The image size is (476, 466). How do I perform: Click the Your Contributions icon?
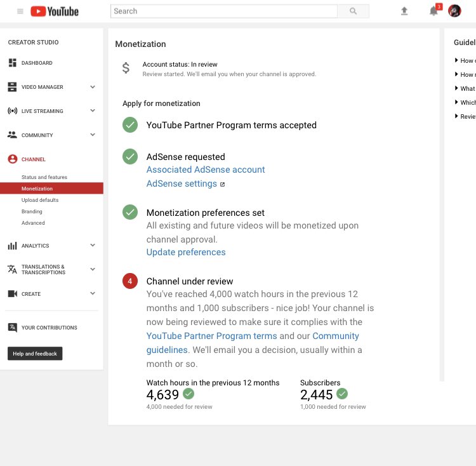coord(13,328)
